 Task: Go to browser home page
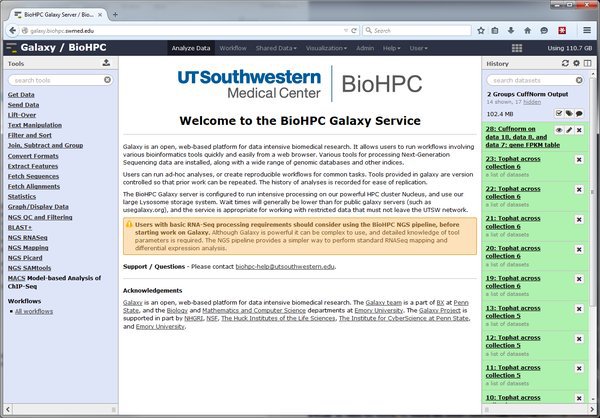click(x=527, y=31)
